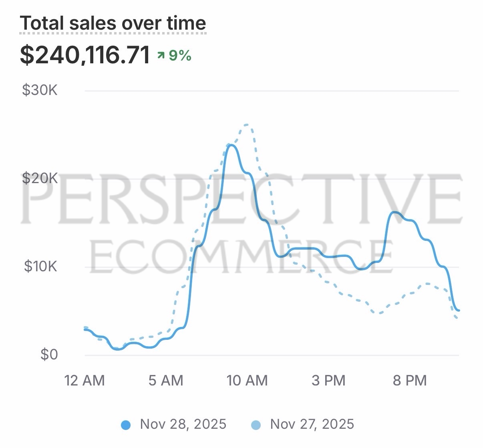Click the $240,116.71 total sales figure

85,55
